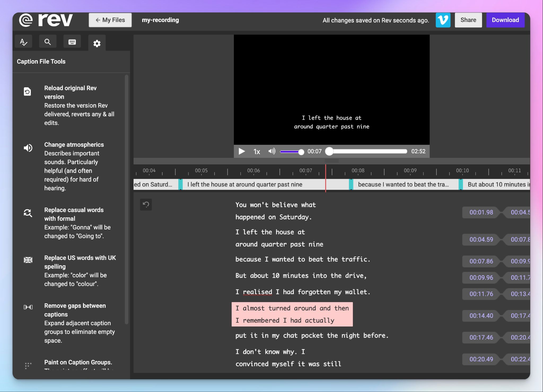Open the Share dialog
543x392 pixels.
[468, 20]
